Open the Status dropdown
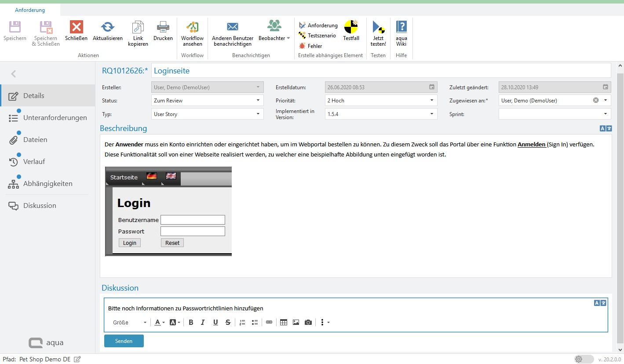Viewport: 624px width, 364px height. [258, 101]
